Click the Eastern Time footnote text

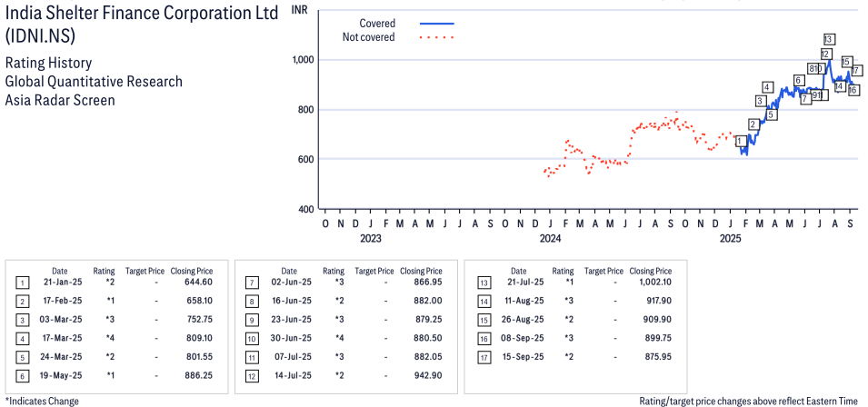click(748, 401)
